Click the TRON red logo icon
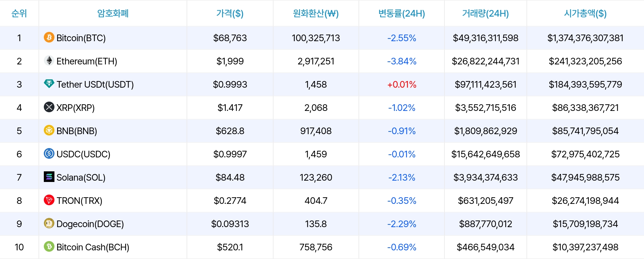The width and height of the screenshot is (644, 259). click(49, 200)
